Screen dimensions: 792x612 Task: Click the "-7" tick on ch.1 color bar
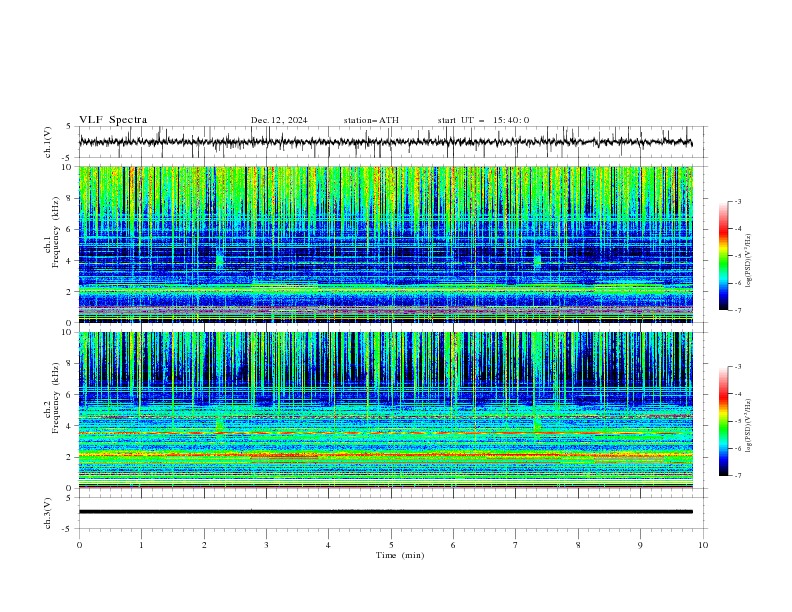tap(737, 310)
